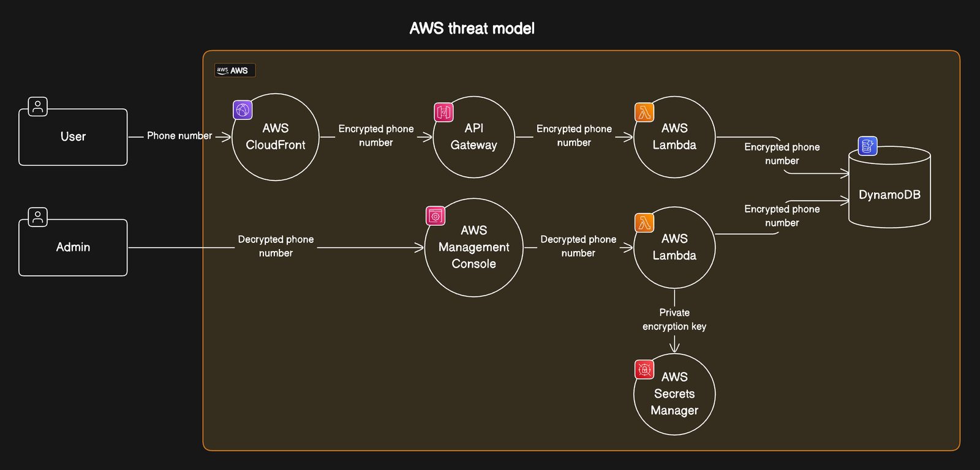Click the User person icon

coord(37,106)
